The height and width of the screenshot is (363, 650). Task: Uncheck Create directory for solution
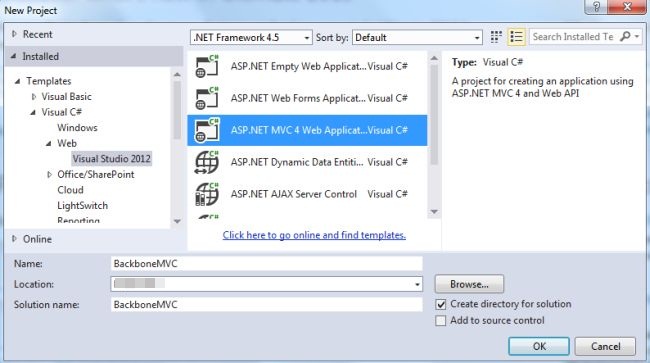click(x=441, y=304)
